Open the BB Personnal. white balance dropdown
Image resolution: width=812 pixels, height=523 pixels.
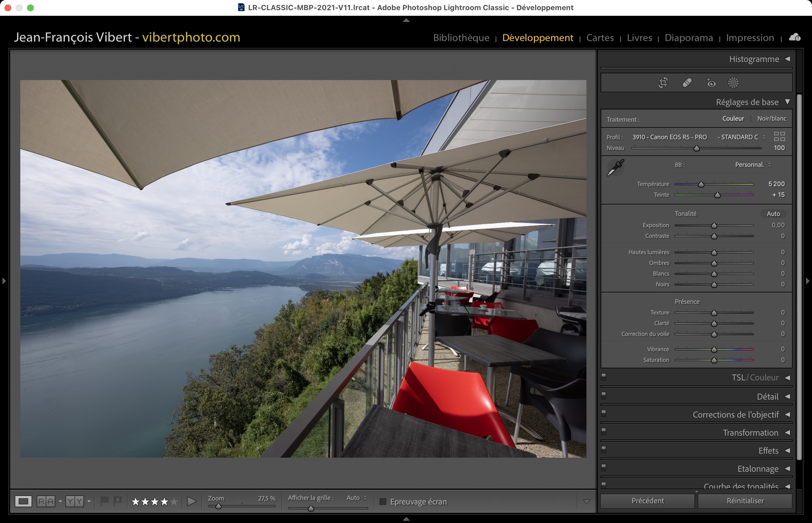coord(753,165)
